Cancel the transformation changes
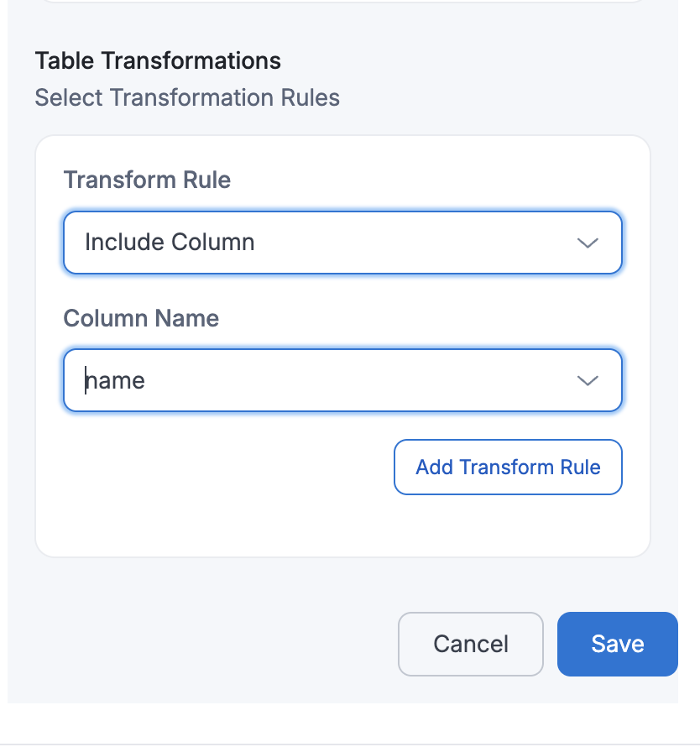The image size is (700, 747). (x=470, y=644)
